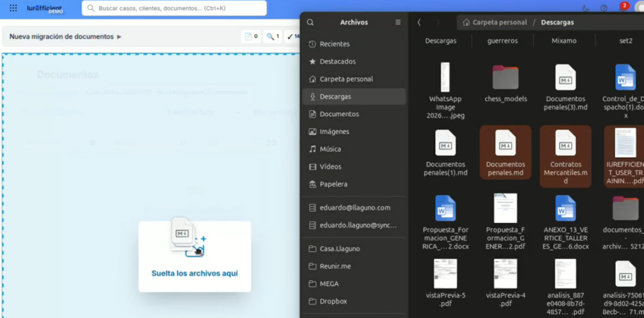
Task: Open Casa.Llaguno bookmark folder
Action: pos(354,249)
